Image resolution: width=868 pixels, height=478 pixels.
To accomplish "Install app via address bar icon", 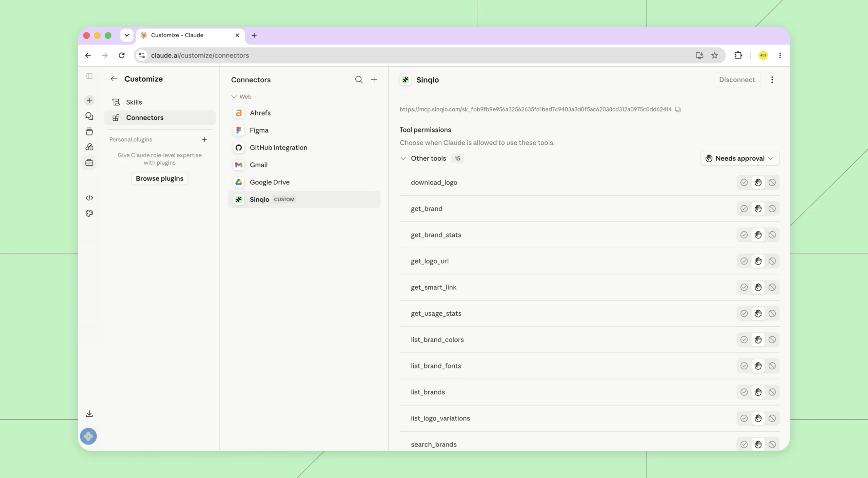I will [699, 55].
